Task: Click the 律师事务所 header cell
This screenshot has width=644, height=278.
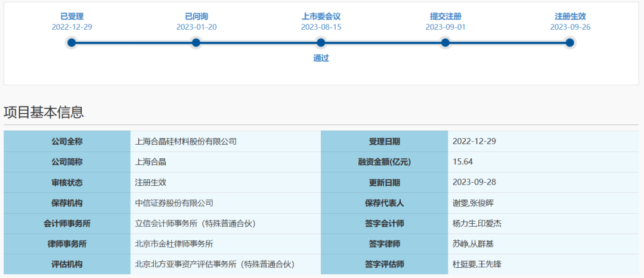Action: (x=67, y=244)
